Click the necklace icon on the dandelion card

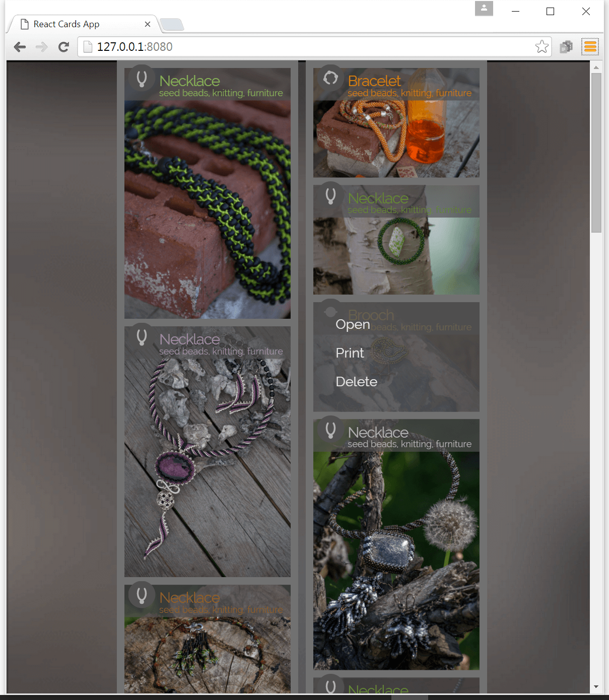330,430
